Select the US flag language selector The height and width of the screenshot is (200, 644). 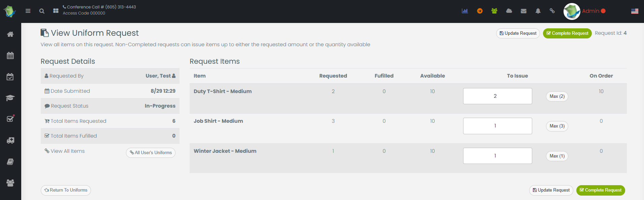tap(635, 11)
